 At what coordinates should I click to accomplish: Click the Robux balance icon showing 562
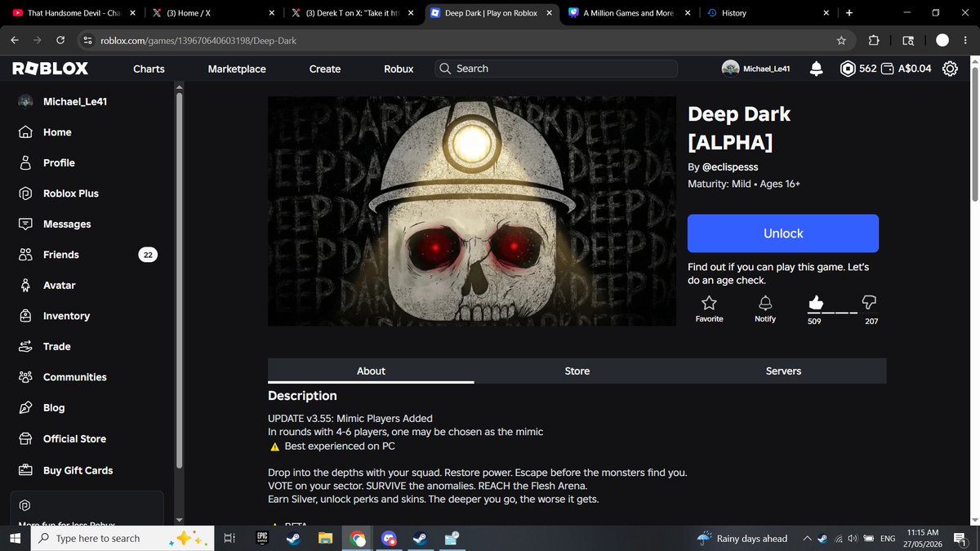[849, 69]
